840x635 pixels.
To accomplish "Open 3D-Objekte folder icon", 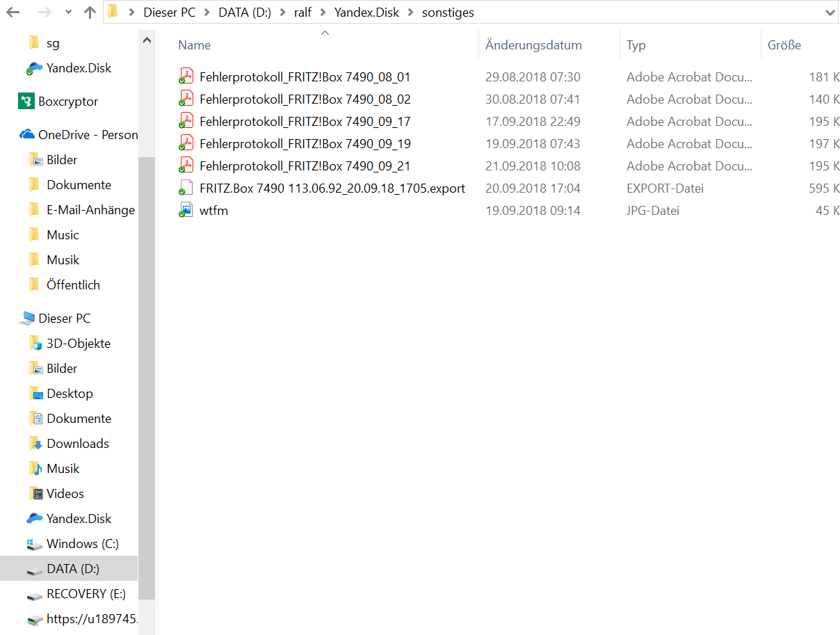I will click(35, 343).
